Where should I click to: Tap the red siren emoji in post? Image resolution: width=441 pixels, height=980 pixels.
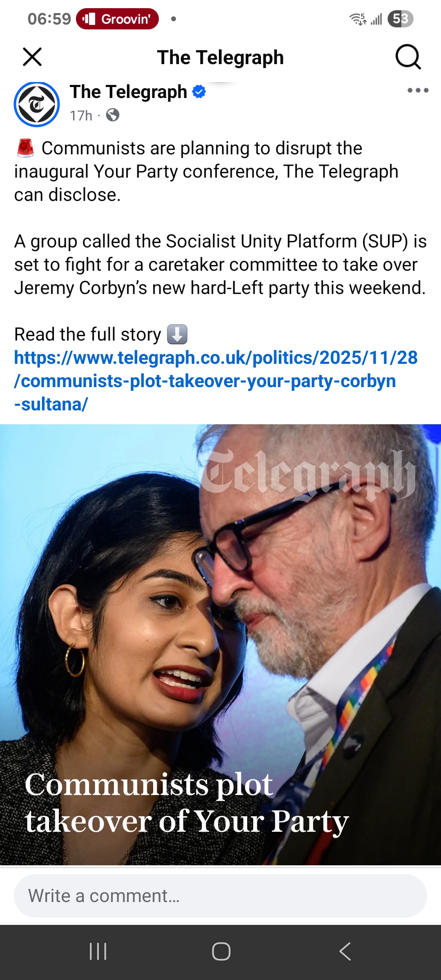(x=25, y=148)
